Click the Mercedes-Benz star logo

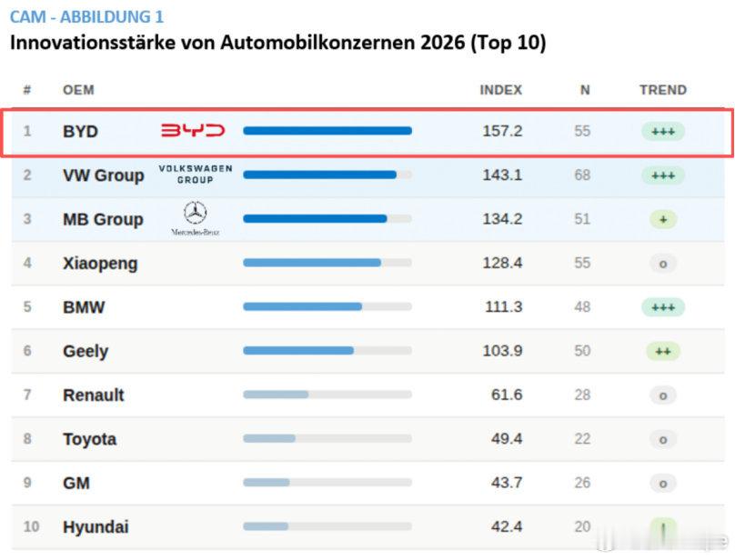coord(195,218)
